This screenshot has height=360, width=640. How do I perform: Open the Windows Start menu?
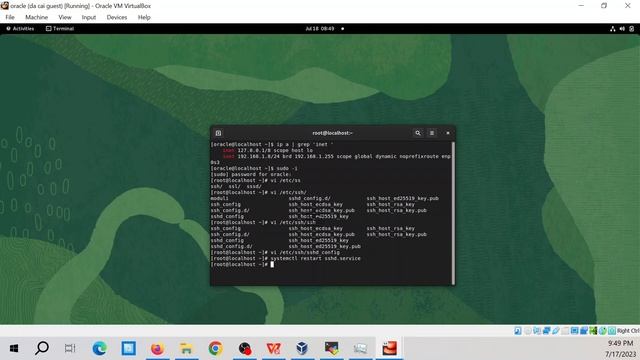[13, 348]
